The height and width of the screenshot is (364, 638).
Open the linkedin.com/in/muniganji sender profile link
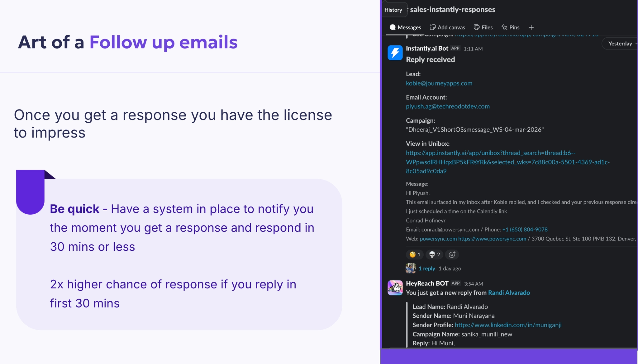(x=508, y=325)
